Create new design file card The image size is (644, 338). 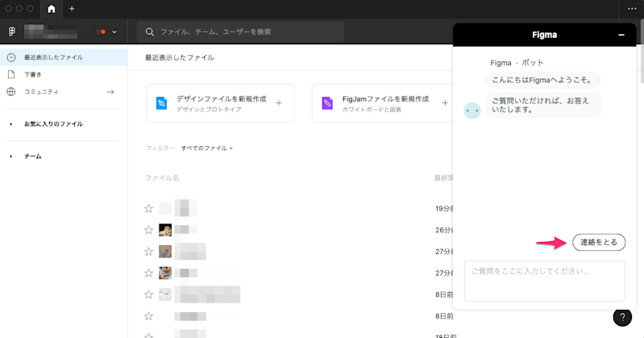click(220, 103)
